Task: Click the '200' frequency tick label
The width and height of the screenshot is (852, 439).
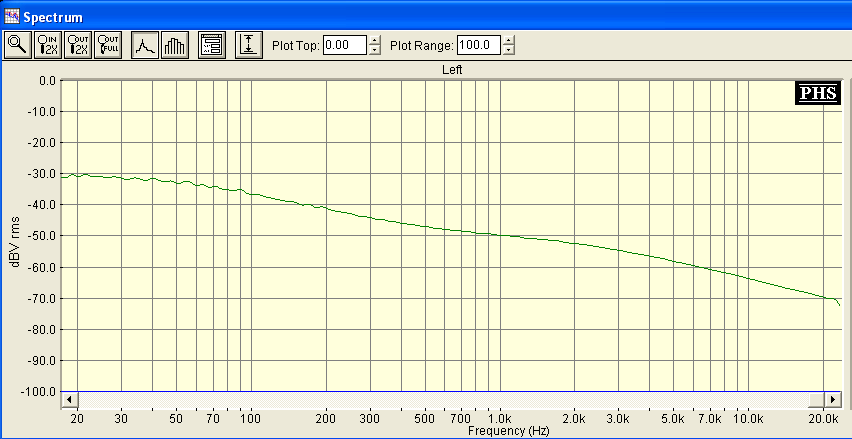Action: pyautogui.click(x=326, y=419)
